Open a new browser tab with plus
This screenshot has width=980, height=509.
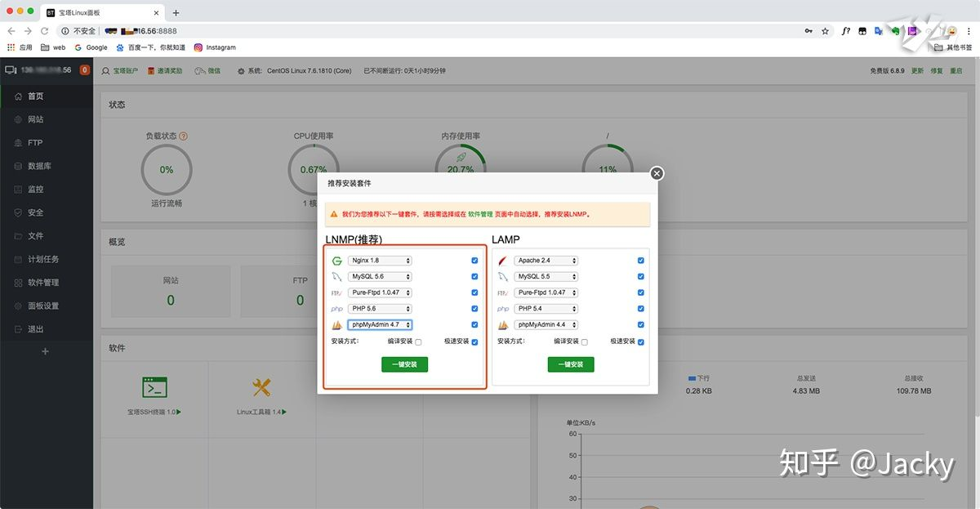[176, 12]
